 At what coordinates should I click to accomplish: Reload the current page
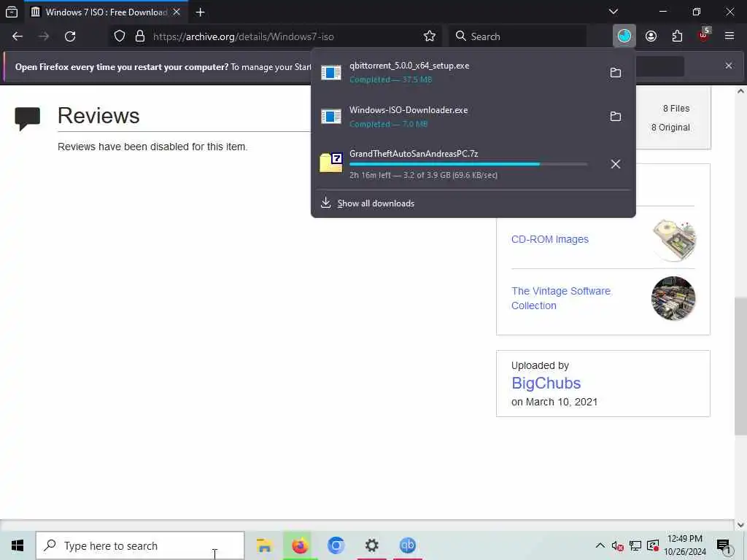point(70,36)
